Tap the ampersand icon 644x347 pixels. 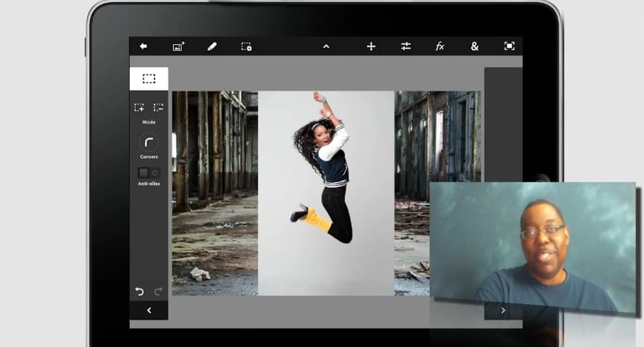click(x=475, y=47)
